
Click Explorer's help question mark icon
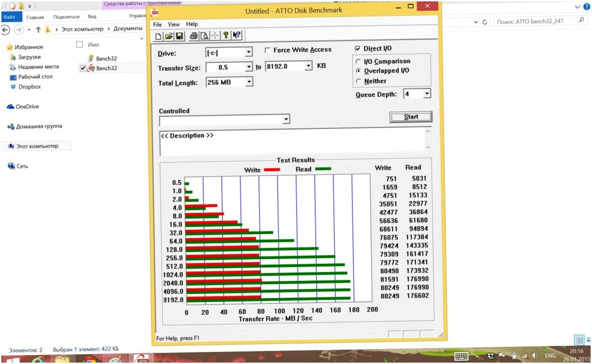[x=587, y=7]
